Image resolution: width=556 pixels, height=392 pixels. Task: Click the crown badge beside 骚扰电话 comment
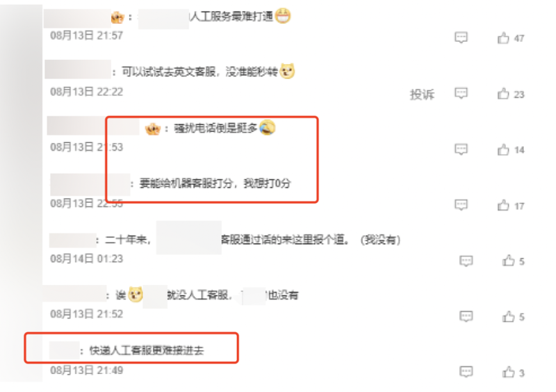153,129
